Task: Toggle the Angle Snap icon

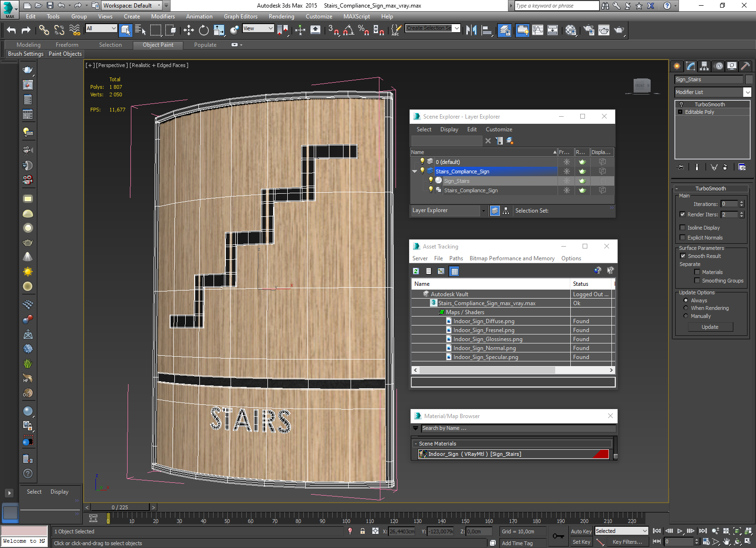Action: pos(349,30)
